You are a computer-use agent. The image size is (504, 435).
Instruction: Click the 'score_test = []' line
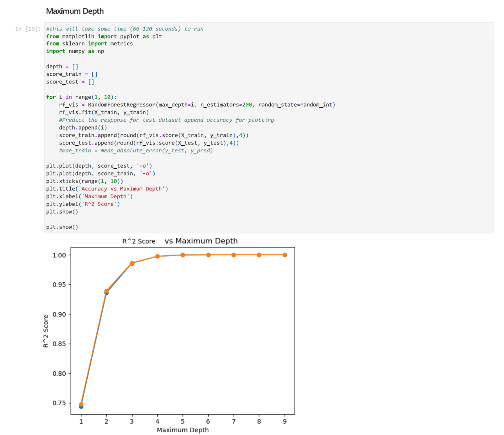(x=70, y=82)
